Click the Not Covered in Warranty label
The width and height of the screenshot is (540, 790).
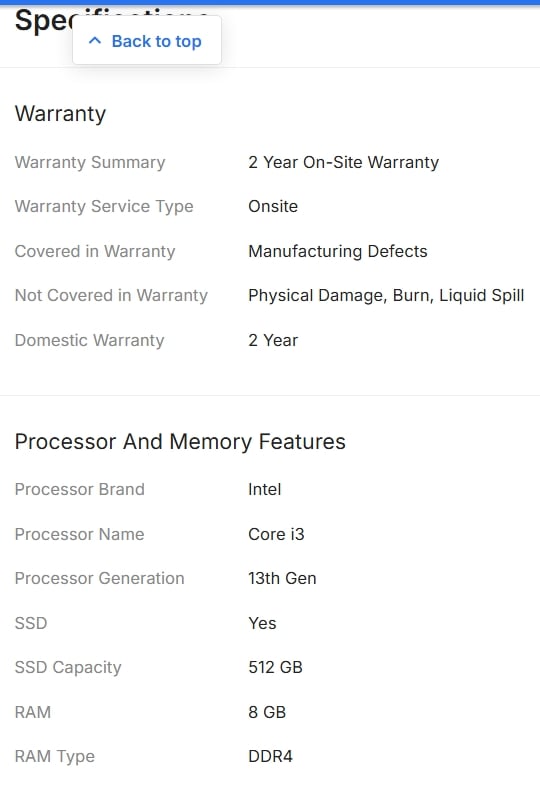pyautogui.click(x=111, y=295)
